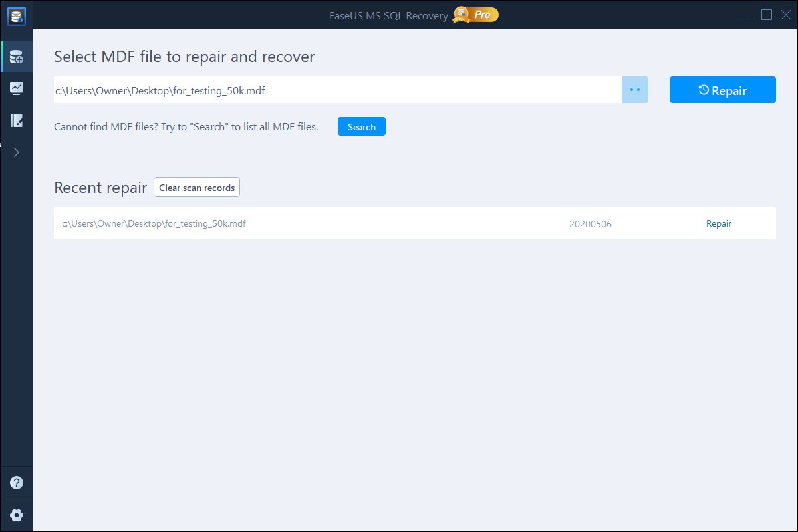Click the date 20200506 in recent record
This screenshot has height=532, width=798.
click(591, 224)
